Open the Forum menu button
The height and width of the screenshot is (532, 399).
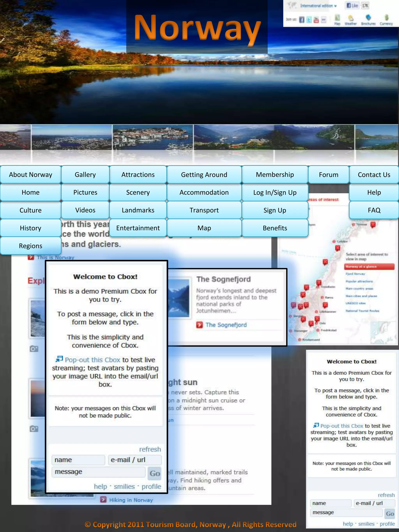pyautogui.click(x=328, y=175)
